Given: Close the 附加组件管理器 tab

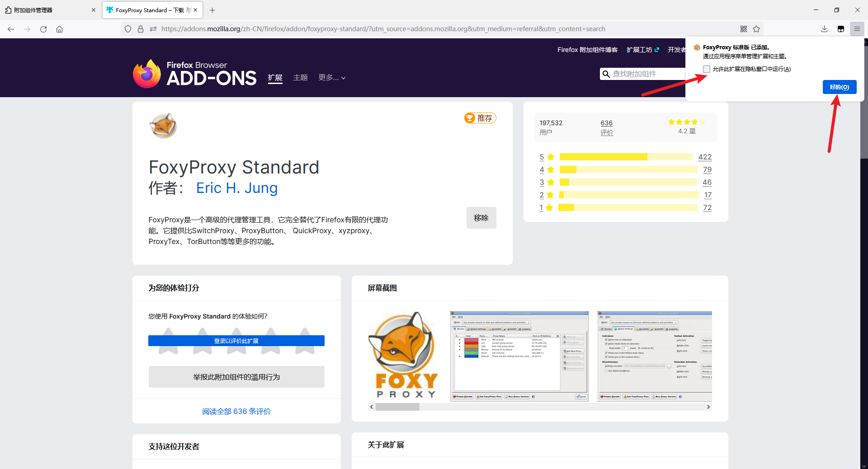Looking at the screenshot, I should [94, 10].
